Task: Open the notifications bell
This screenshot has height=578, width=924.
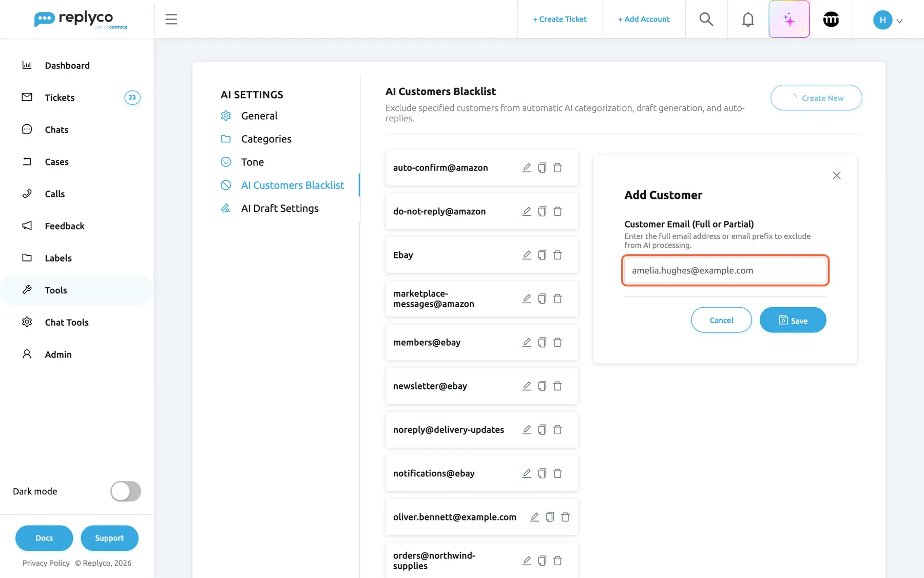Action: (748, 19)
